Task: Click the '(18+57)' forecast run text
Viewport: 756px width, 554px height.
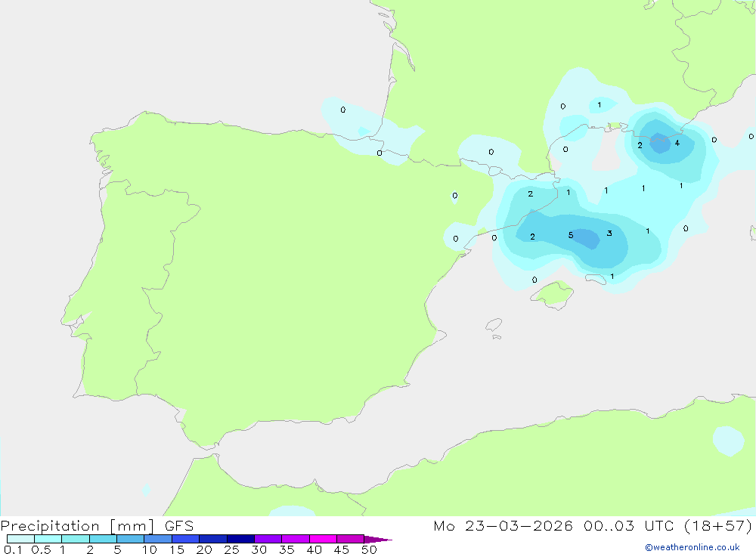Action: [718, 525]
